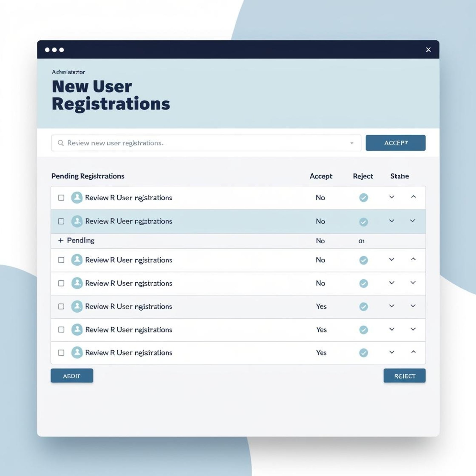The height and width of the screenshot is (476, 476).
Task: Click the plus icon next to Pending
Action: [x=61, y=240]
